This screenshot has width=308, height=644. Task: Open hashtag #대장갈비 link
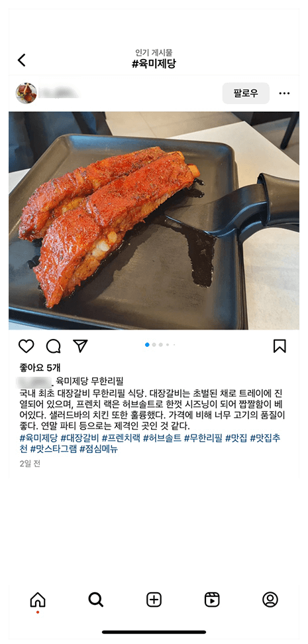coord(80,438)
